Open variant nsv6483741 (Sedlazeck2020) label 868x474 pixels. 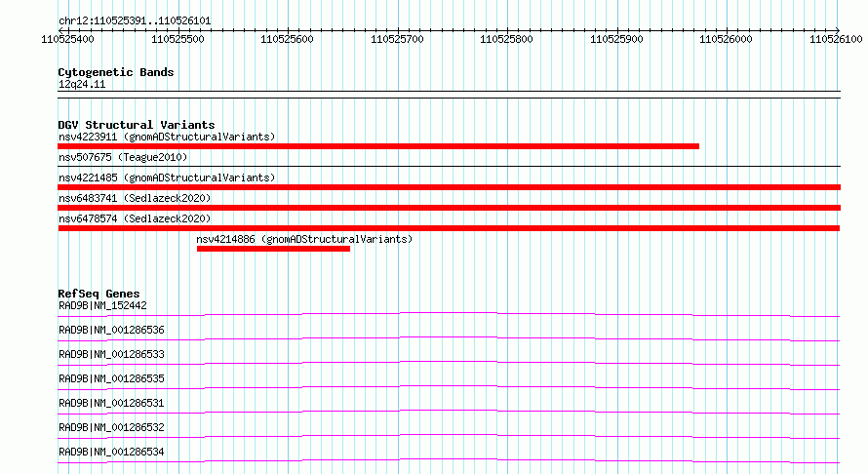click(135, 198)
